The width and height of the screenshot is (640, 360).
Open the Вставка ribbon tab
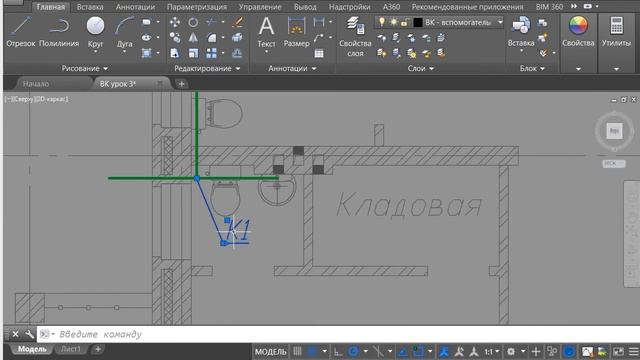[x=90, y=7]
